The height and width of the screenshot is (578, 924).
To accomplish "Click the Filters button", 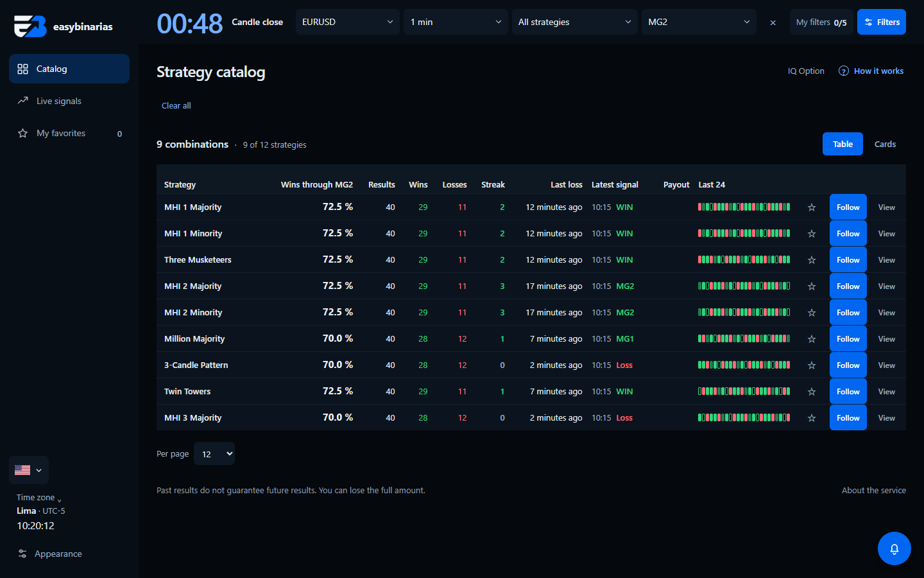I will click(882, 22).
